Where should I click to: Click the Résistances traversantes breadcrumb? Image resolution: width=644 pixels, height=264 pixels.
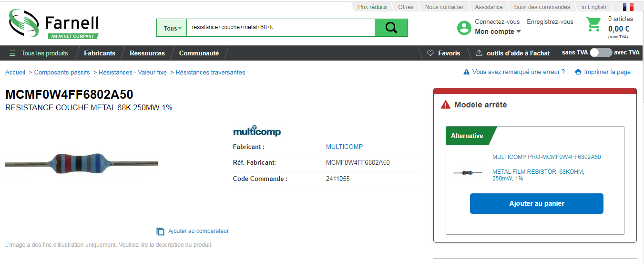(210, 72)
